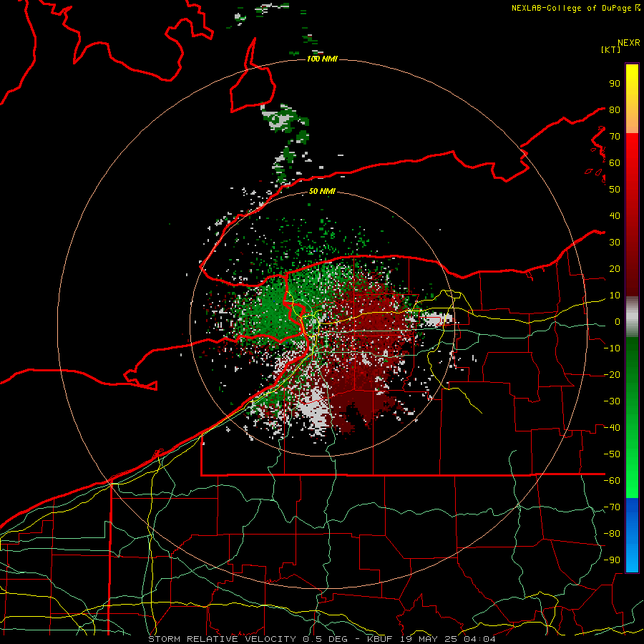
Task: Pick the blue bottom segment of color bar
Action: (x=632, y=535)
